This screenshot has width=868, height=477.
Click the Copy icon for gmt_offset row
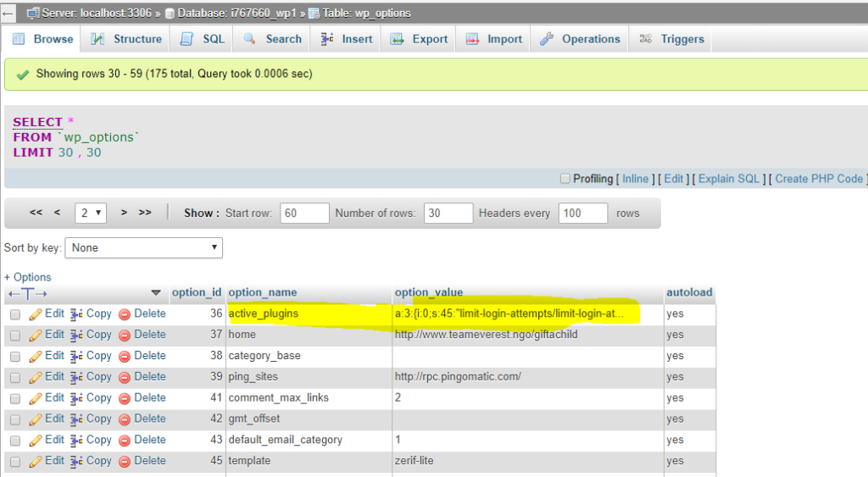click(76, 419)
